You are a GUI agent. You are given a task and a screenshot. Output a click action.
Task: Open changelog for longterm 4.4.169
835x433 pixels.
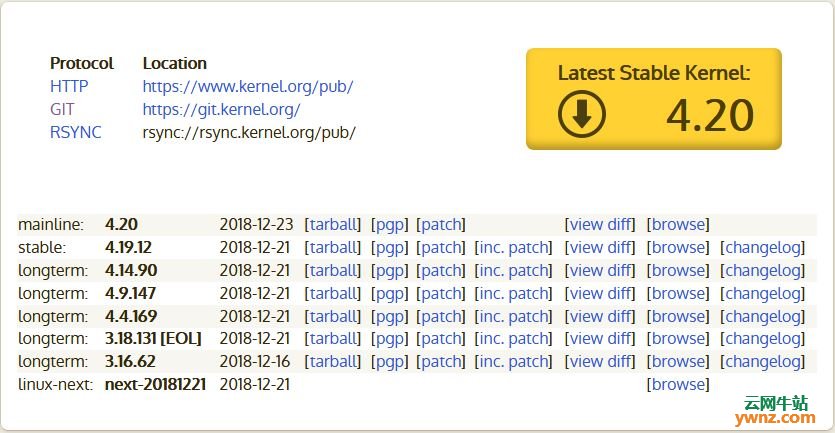tap(763, 316)
